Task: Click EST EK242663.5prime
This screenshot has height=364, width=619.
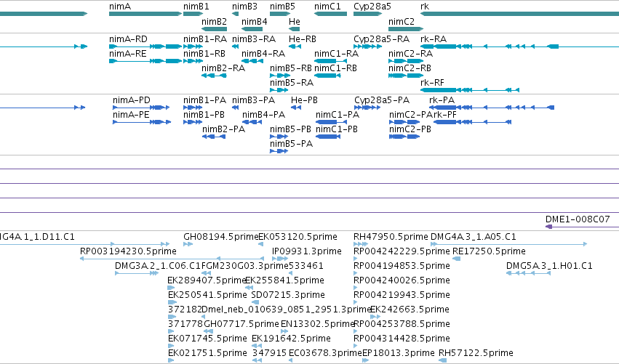Action: pyautogui.click(x=375, y=316)
